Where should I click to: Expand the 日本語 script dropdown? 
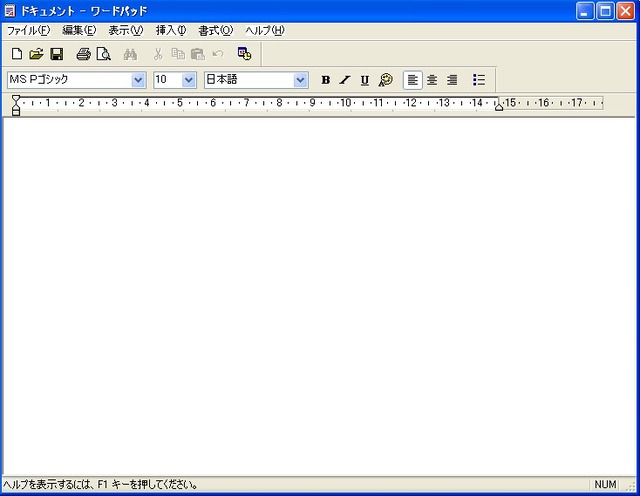(x=300, y=80)
